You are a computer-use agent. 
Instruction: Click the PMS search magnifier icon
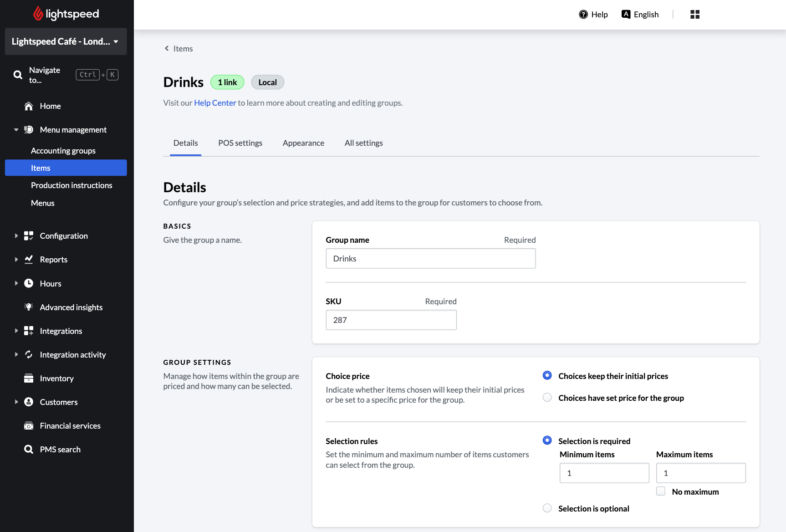click(29, 450)
